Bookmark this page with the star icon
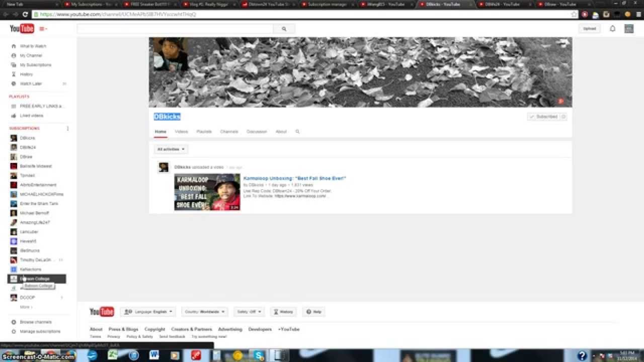This screenshot has height=362, width=644. tap(574, 14)
